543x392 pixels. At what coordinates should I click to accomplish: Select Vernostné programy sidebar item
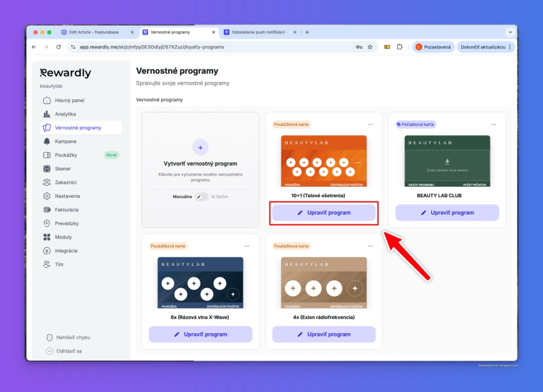pos(81,128)
